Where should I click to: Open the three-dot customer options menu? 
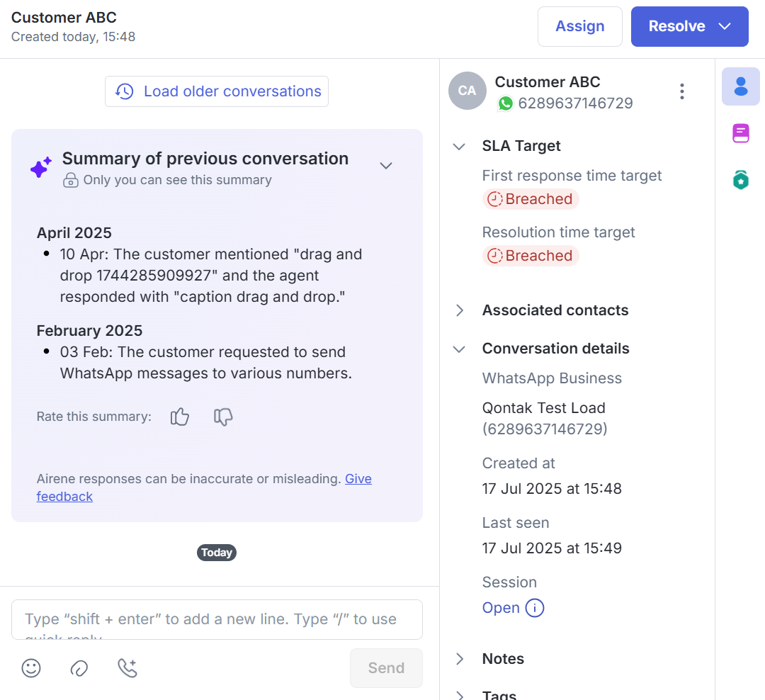(681, 91)
